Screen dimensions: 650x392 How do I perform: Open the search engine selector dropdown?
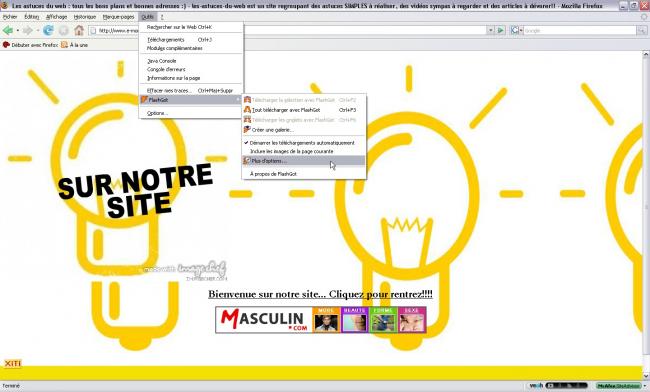[515, 30]
